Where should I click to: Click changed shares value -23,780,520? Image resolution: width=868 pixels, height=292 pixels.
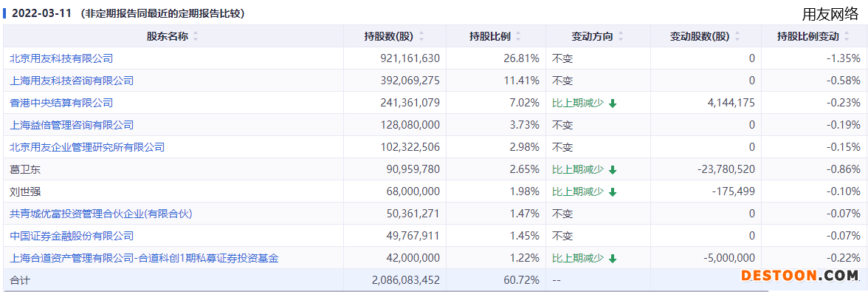726,169
